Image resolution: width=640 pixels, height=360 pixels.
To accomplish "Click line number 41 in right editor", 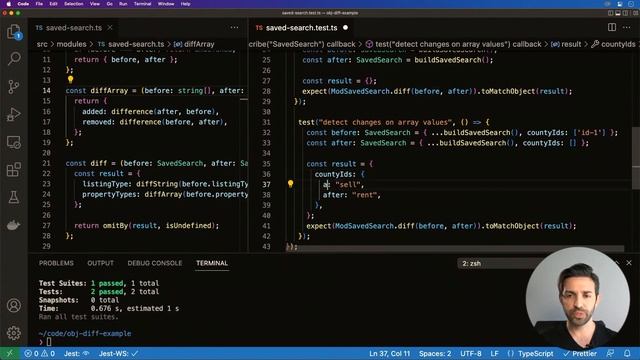I will 266,226.
